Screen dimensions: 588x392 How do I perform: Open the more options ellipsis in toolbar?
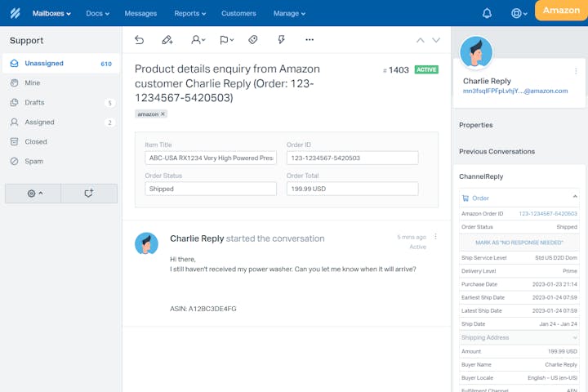tap(310, 39)
